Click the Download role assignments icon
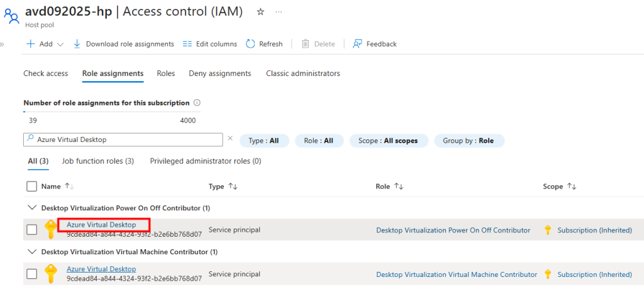The width and height of the screenshot is (644, 287). click(x=77, y=44)
